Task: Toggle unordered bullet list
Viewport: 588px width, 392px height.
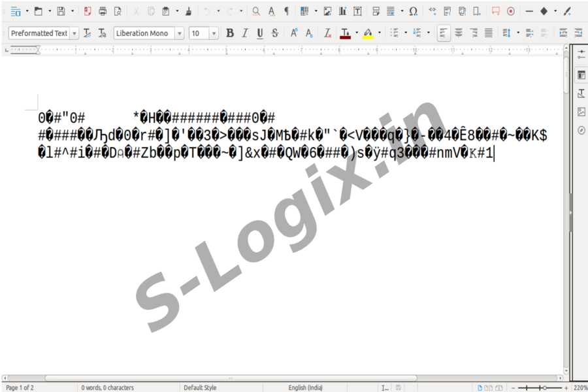Action: coord(394,33)
